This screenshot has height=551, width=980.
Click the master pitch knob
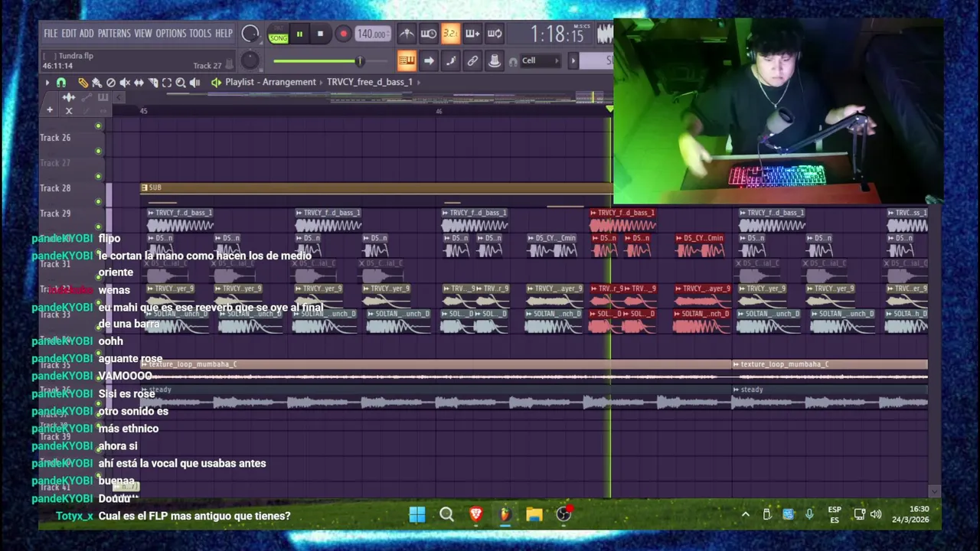(250, 60)
